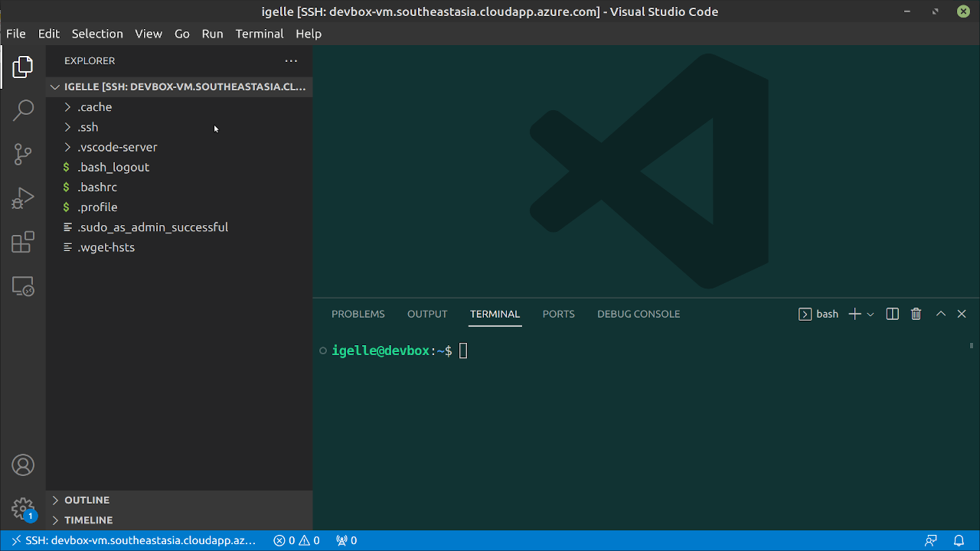Add a new terminal with plus icon

[854, 314]
